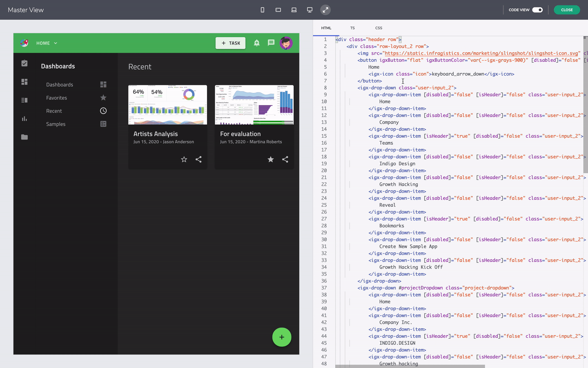Select the phone device preview icon
The height and width of the screenshot is (368, 588).
tap(262, 10)
